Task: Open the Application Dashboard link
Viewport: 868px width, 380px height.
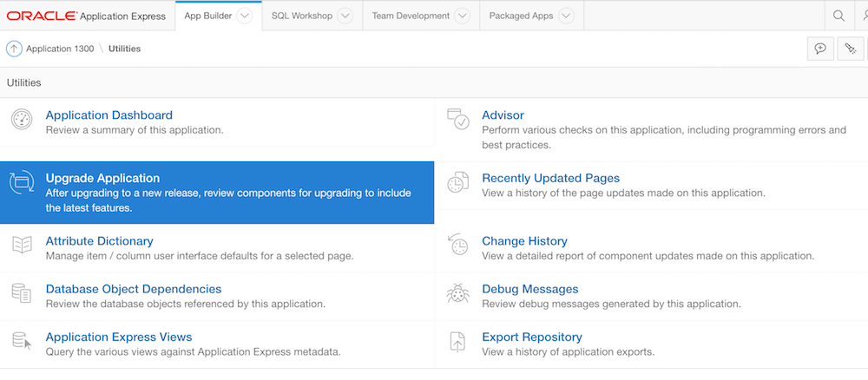Action: tap(109, 115)
